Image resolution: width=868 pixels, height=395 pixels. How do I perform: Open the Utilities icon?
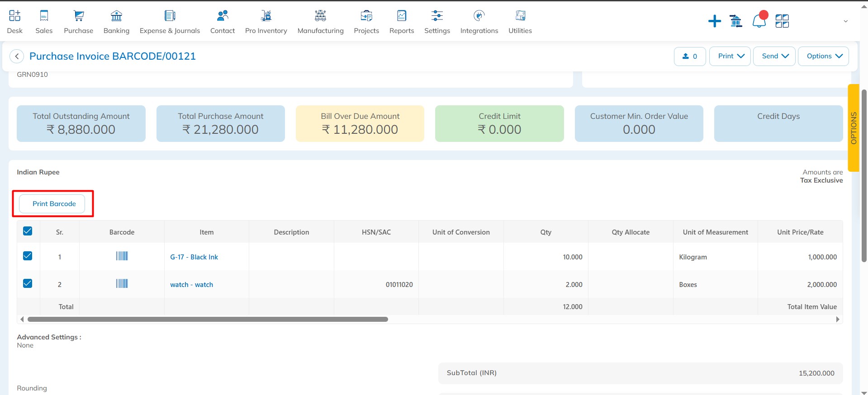[x=520, y=16]
